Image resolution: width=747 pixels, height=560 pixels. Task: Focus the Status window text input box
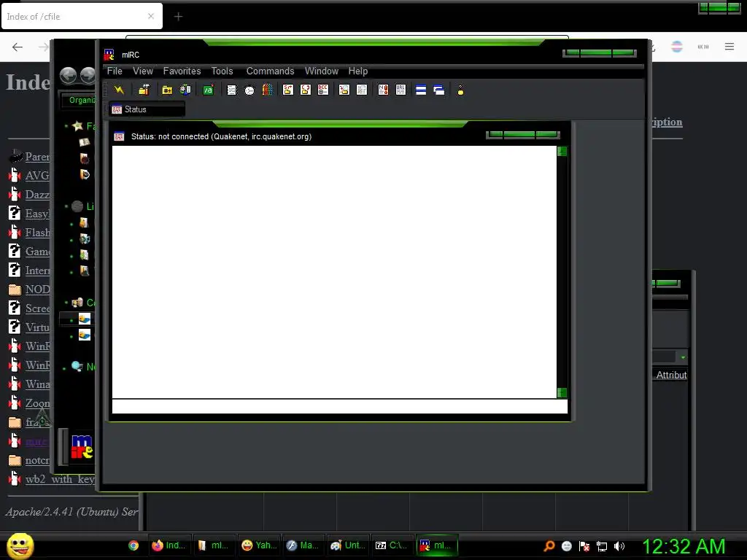click(x=340, y=406)
